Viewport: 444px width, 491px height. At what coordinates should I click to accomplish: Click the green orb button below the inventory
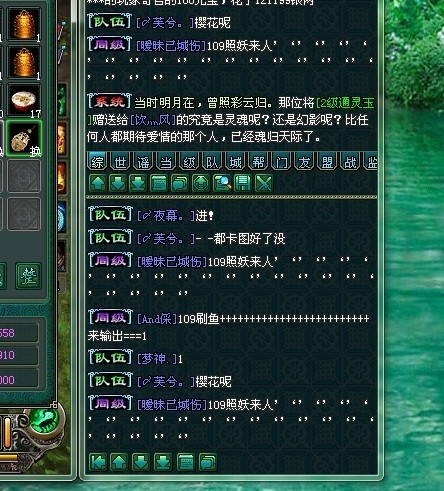tap(44, 419)
